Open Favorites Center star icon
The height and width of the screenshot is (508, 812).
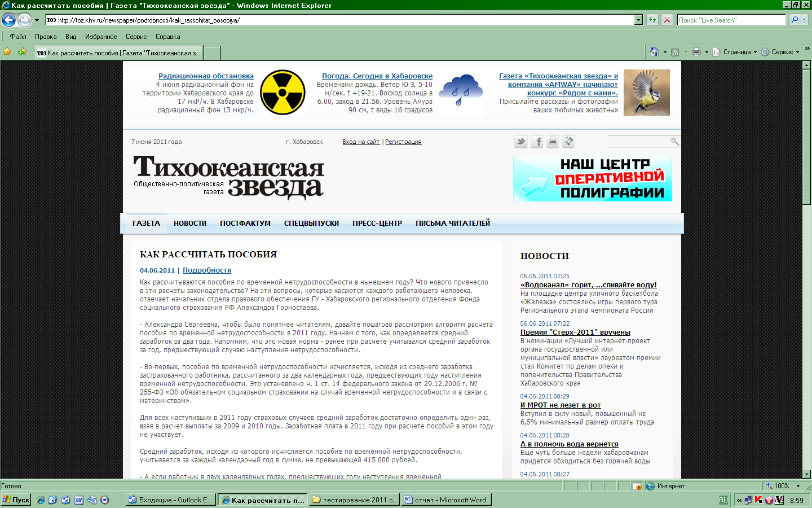[7, 52]
